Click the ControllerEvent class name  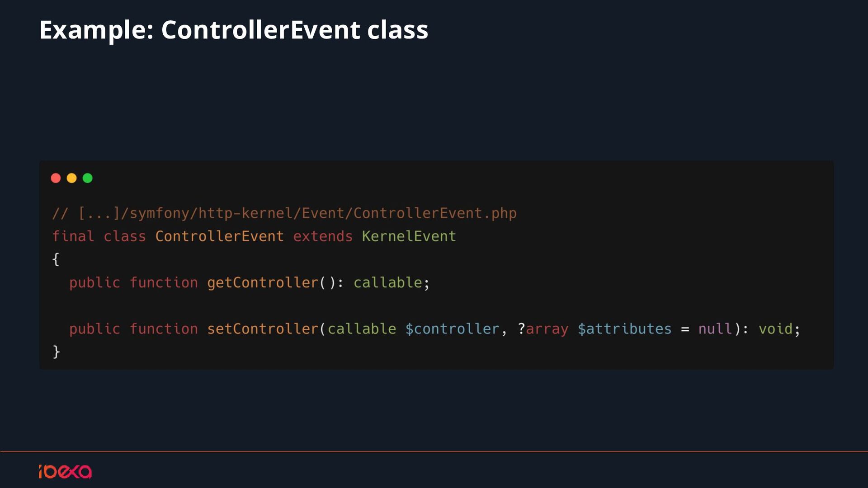click(x=219, y=236)
